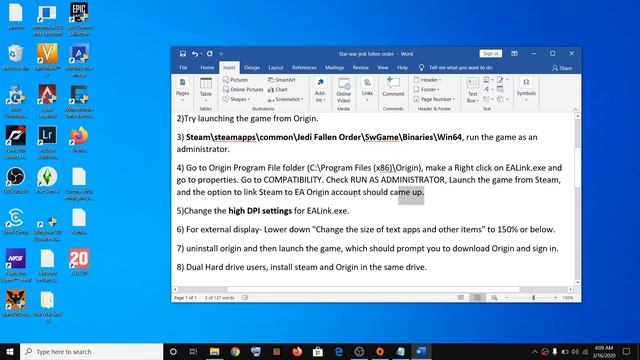Click the Word vertical scrollbar thumb
Viewport: 640px width, 360px height.
577,167
